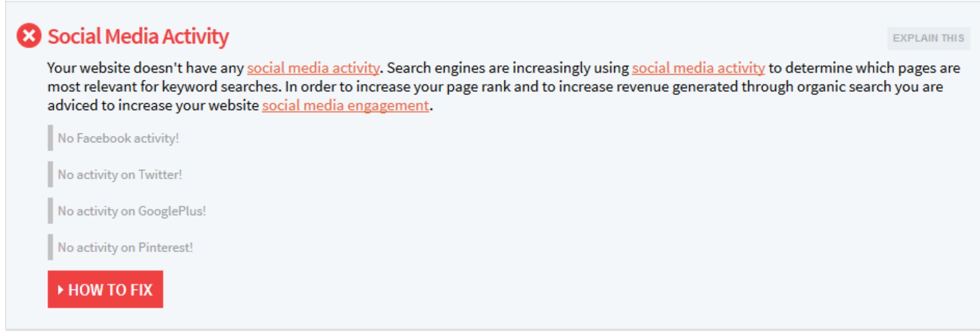Click the gray bar beside Pinterest item
This screenshot has width=980, height=334.
(x=50, y=247)
